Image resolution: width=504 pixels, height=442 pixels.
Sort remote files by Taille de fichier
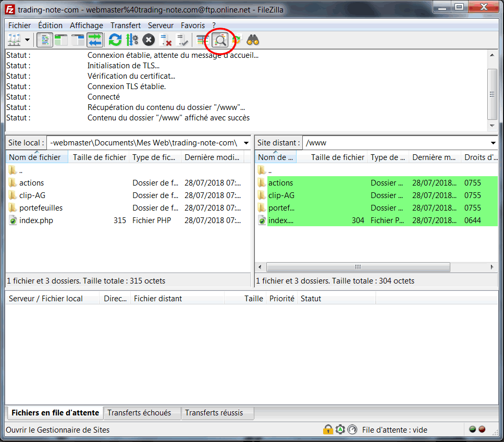click(332, 157)
